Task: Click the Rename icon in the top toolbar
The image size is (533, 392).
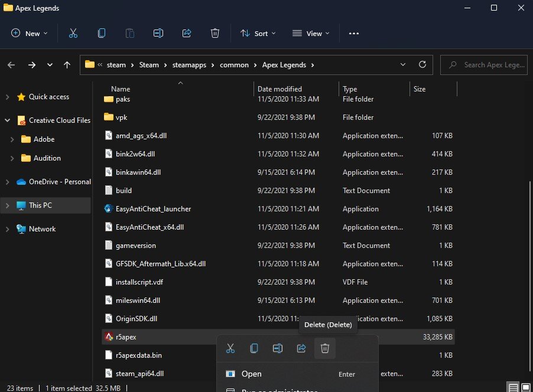Action: tap(158, 34)
